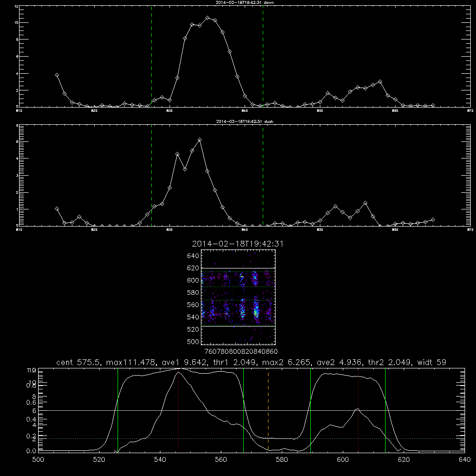Click '520' on the spectrogram image y-axis
The height and width of the screenshot is (476, 476).
click(193, 329)
